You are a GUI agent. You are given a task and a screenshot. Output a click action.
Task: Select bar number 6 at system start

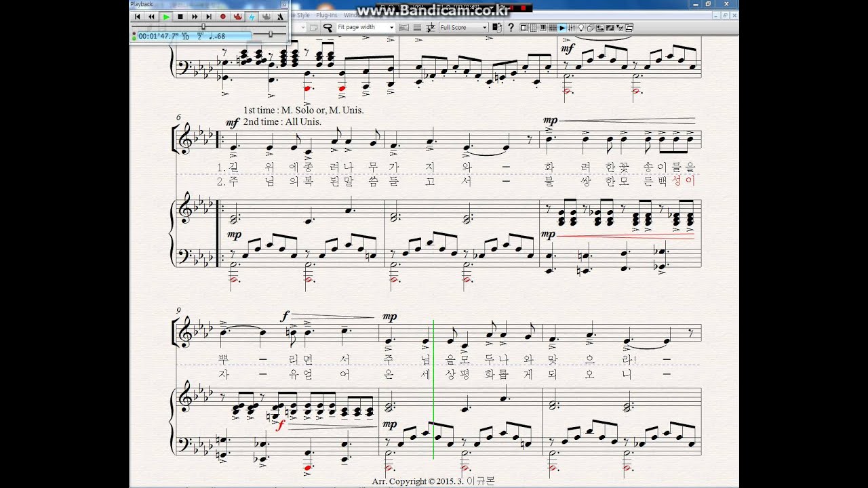tap(179, 117)
